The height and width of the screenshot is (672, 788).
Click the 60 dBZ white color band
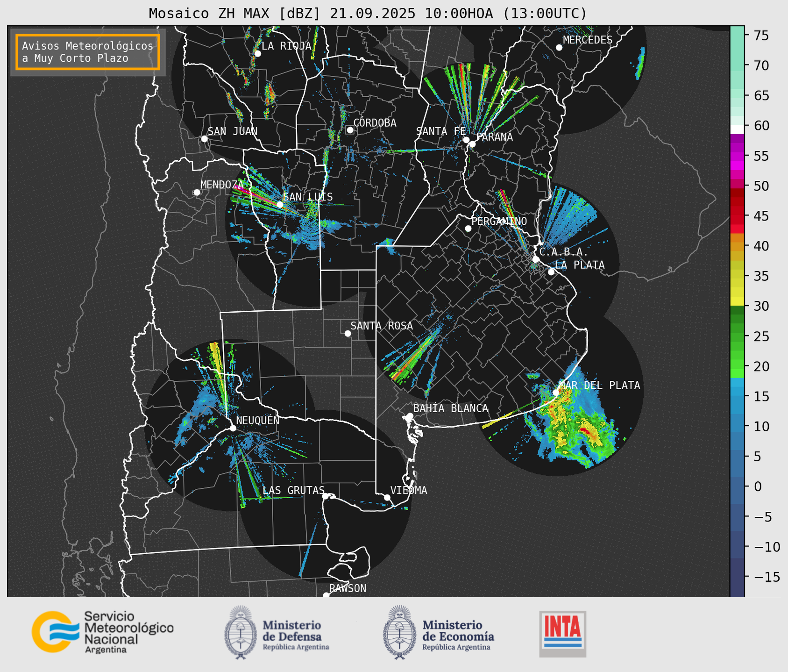point(737,129)
